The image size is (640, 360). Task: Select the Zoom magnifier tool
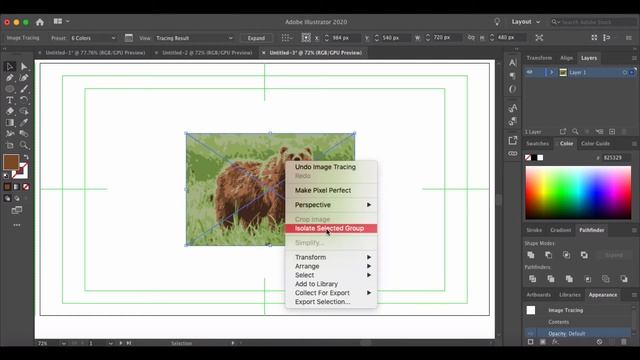(24, 145)
